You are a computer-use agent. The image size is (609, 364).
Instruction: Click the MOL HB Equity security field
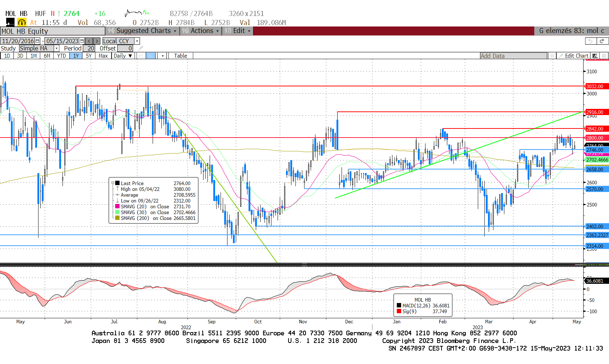[53, 31]
